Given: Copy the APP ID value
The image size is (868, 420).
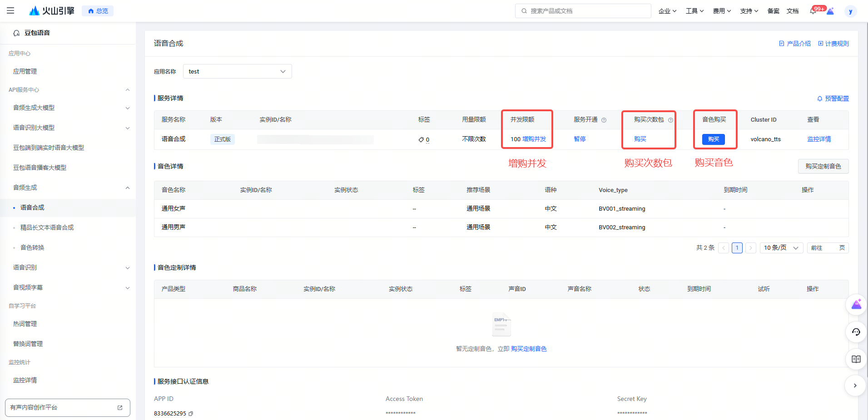Looking at the screenshot, I should [191, 414].
